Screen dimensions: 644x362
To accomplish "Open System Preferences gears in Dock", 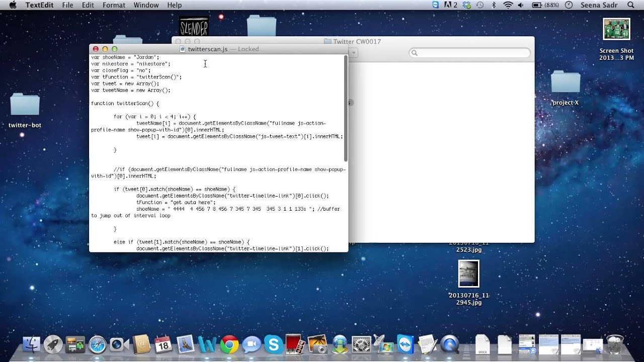I will (x=361, y=344).
